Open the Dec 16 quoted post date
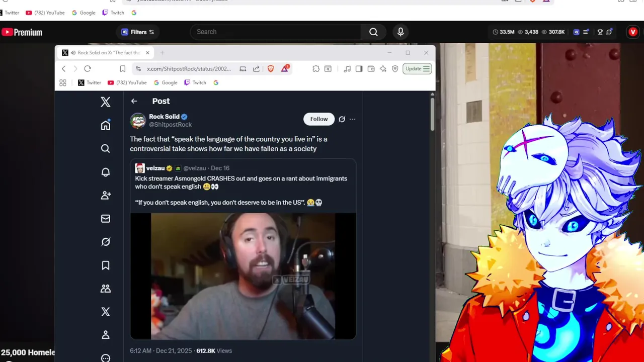 [220, 168]
